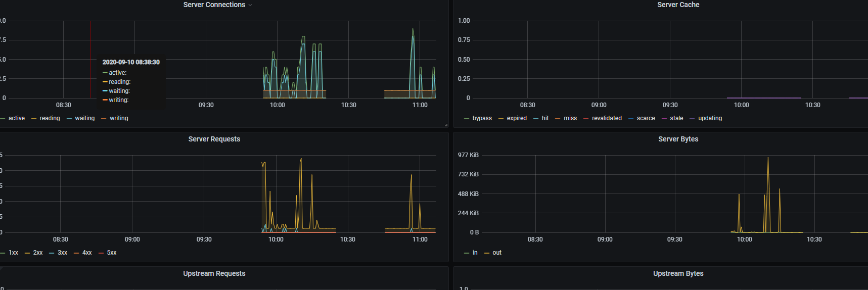Click the color line icon for 'in' legend
868x290 pixels.
[x=467, y=253]
